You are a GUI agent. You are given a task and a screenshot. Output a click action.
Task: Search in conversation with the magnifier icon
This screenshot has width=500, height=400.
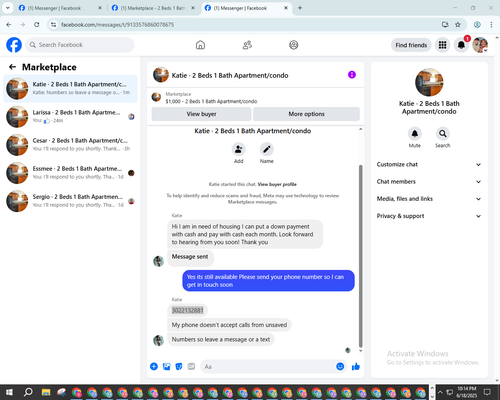tap(443, 134)
